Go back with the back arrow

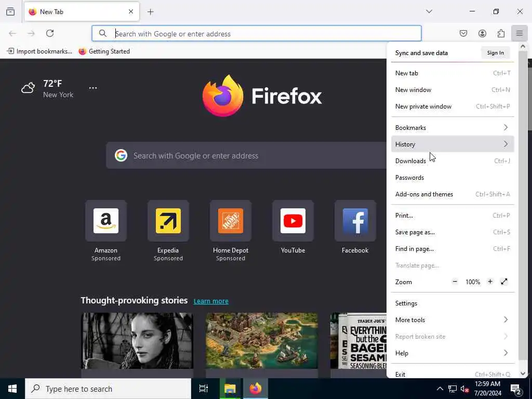[12, 33]
